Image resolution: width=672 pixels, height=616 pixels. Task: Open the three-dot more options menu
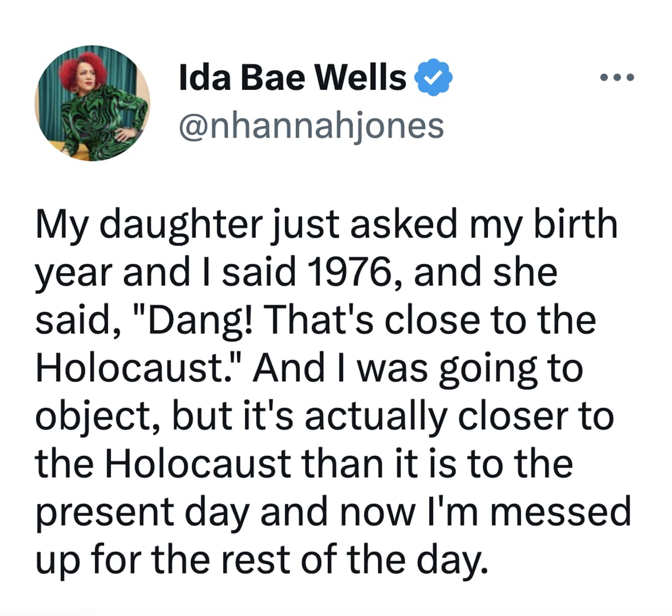618,77
